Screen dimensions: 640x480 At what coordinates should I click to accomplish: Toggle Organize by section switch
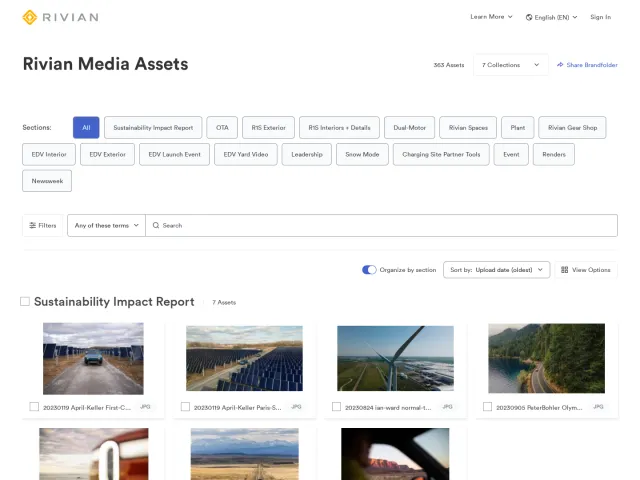369,270
